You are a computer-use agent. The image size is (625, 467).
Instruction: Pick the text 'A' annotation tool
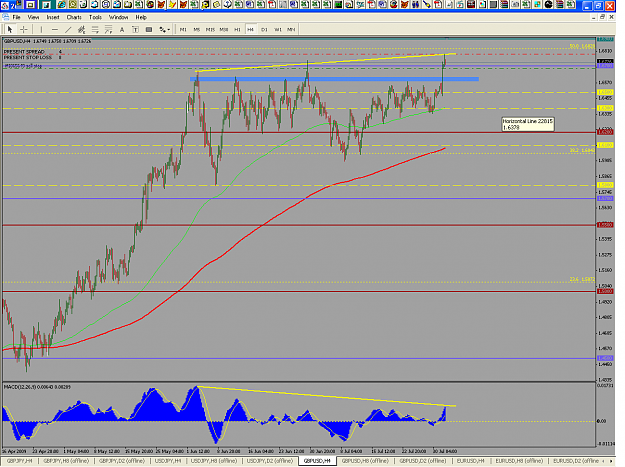[x=122, y=29]
